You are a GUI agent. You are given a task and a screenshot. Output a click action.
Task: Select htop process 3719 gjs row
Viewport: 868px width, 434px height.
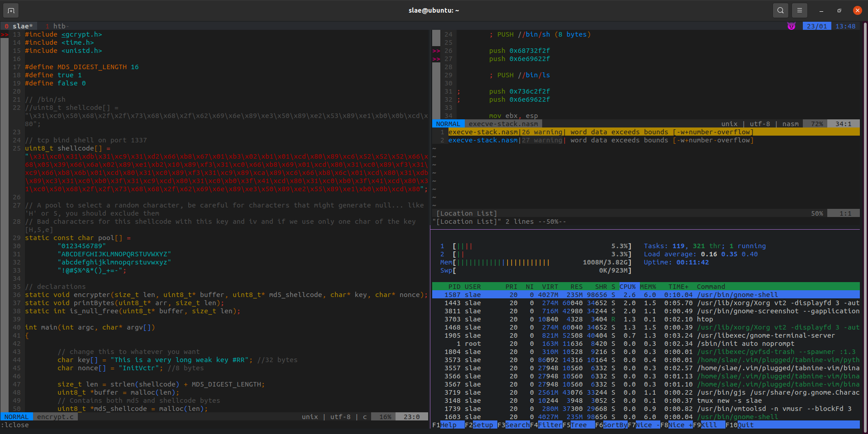646,392
